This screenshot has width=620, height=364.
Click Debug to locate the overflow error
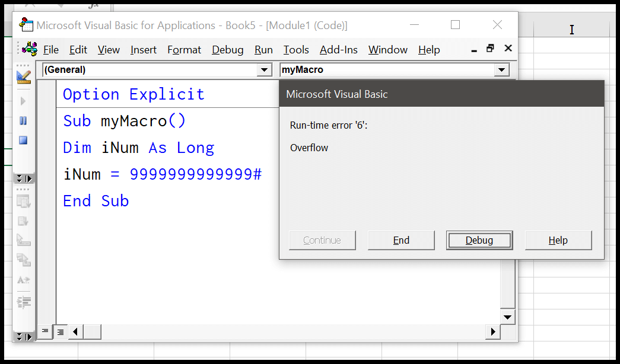click(x=479, y=240)
